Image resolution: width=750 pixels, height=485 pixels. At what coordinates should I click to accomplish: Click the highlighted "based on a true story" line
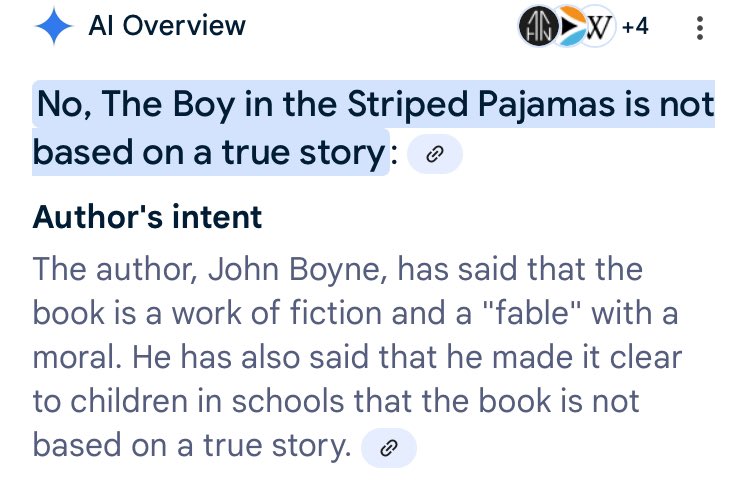point(209,153)
